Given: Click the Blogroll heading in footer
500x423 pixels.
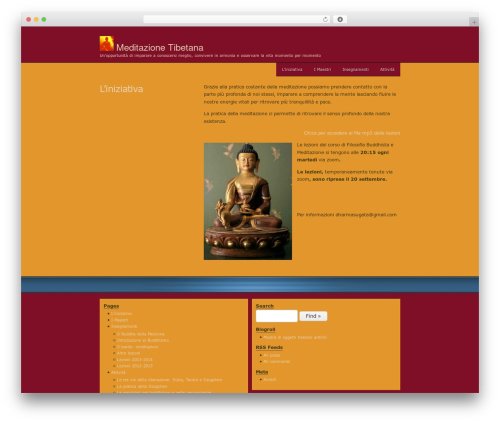Looking at the screenshot, I should 265,329.
